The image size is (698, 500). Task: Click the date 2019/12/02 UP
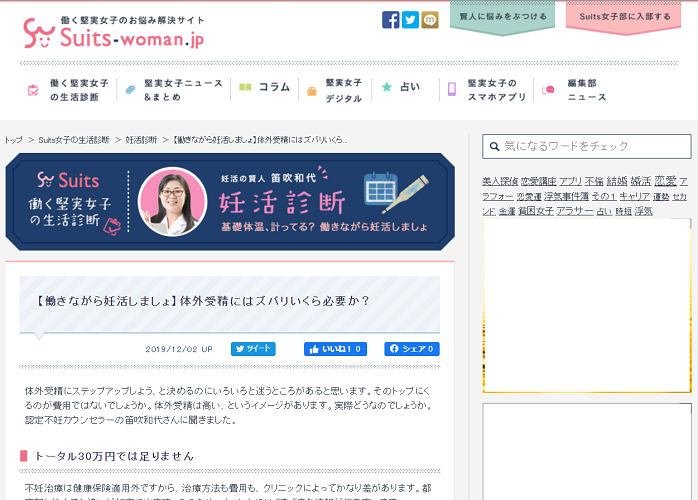(179, 349)
